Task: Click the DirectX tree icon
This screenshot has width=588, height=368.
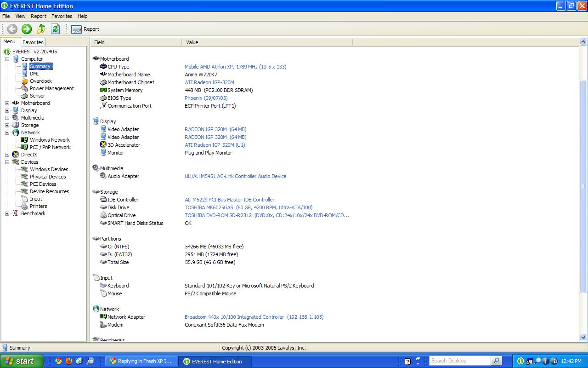Action: 16,155
